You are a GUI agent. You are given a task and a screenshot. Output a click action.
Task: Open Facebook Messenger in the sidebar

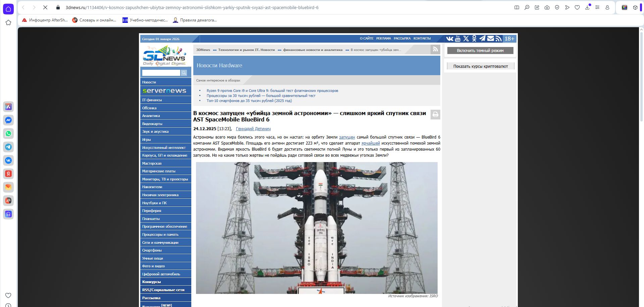[8, 120]
